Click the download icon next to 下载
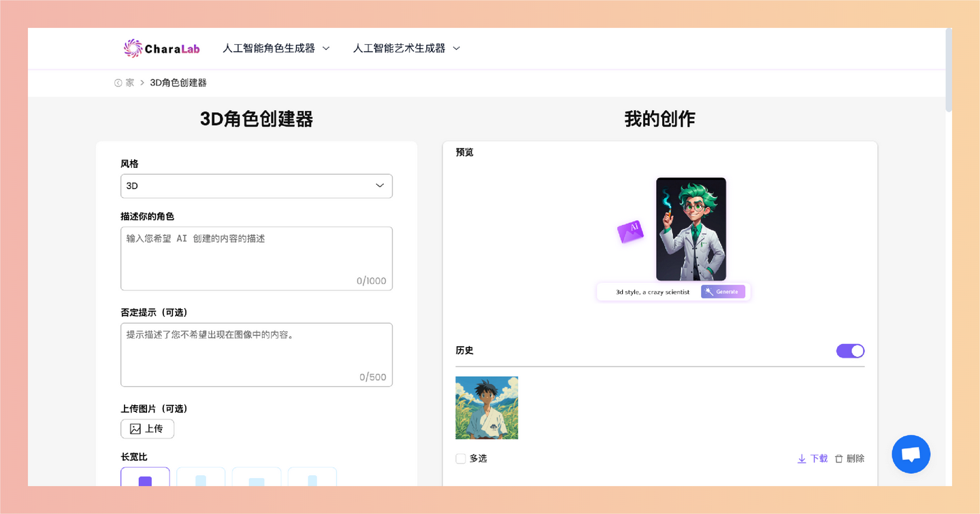Screen dimensions: 980x514 802,458
